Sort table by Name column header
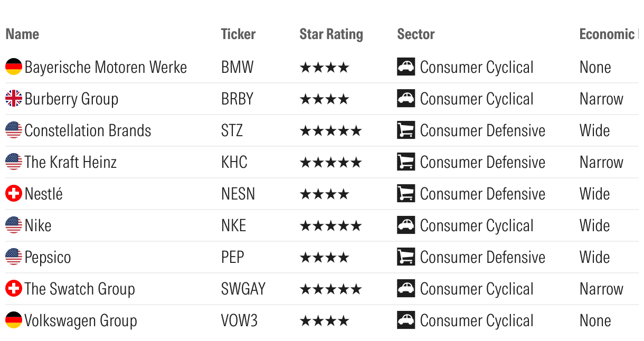The width and height of the screenshot is (644, 341). point(22,34)
